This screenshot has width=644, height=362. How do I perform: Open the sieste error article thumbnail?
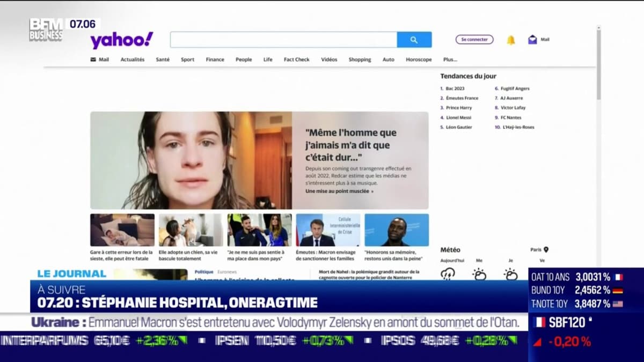pos(122,230)
